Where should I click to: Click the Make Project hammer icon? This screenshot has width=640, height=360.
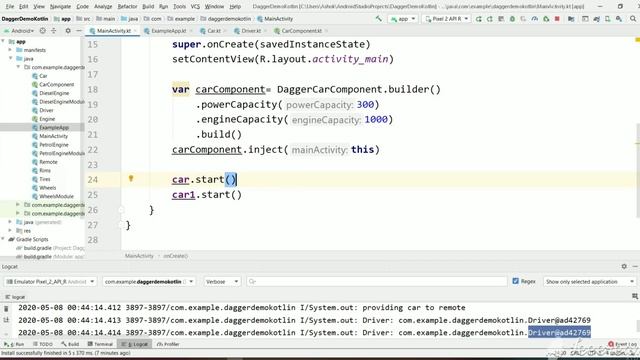tap(379, 19)
